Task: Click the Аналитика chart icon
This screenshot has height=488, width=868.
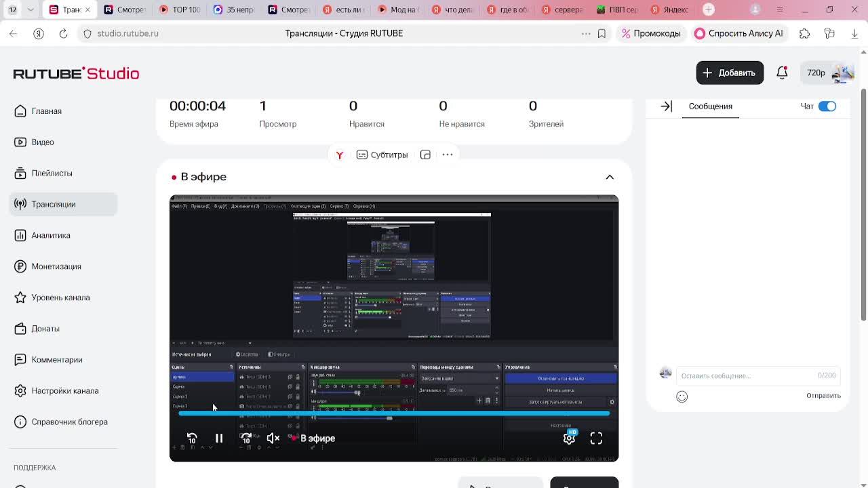Action: [20, 235]
